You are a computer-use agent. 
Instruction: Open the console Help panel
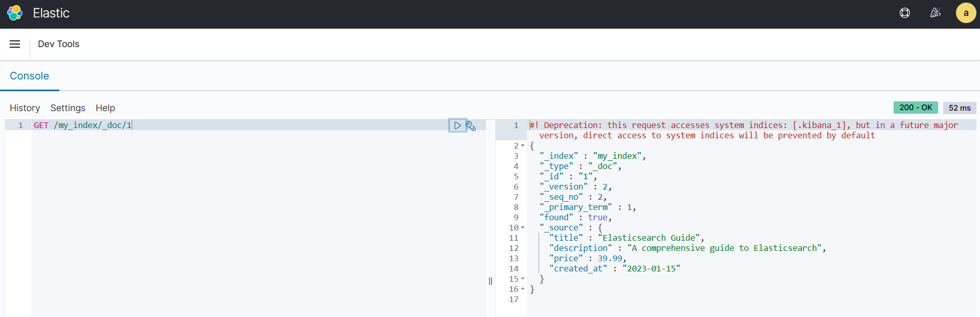click(105, 108)
